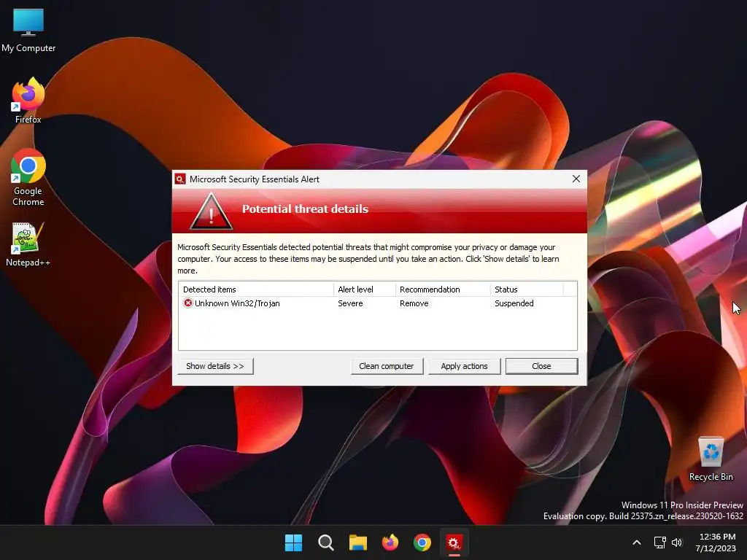Viewport: 747px width, 560px height.
Task: Click the Suspended status cell
Action: 514,303
